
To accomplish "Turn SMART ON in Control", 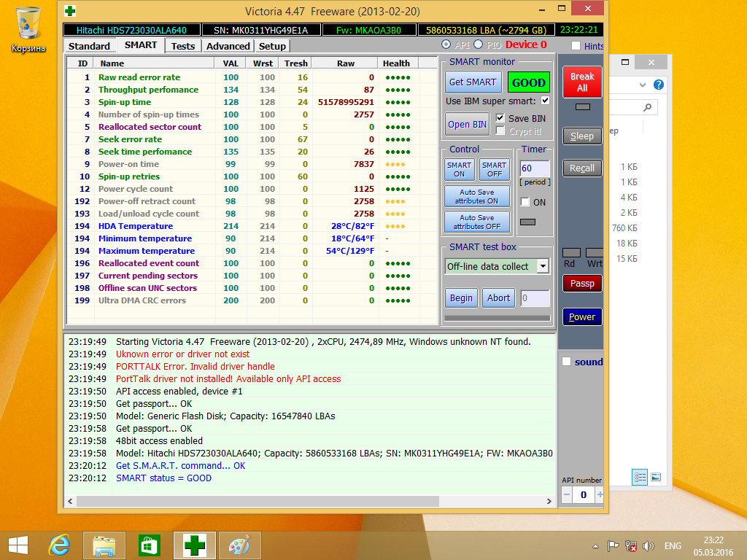I will pyautogui.click(x=460, y=169).
